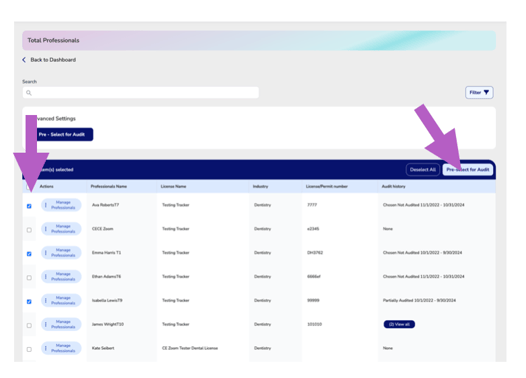Click Ethan AdamsT6's Chosen Not Audited history
The width and height of the screenshot is (526, 378).
tap(424, 276)
